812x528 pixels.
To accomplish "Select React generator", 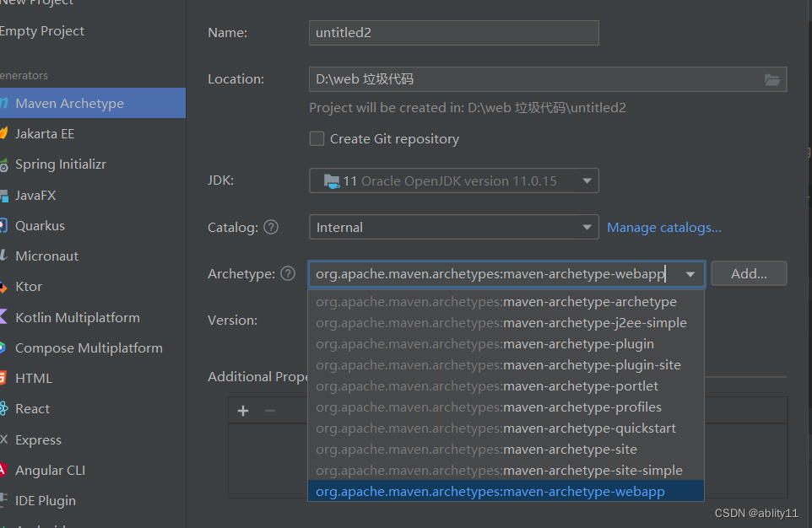I will click(93, 408).
